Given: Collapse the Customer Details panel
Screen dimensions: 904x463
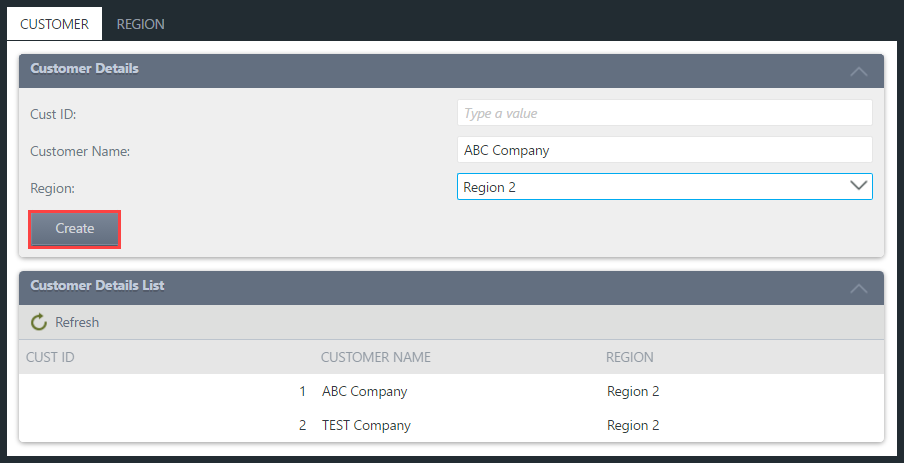Looking at the screenshot, I should point(857,71).
